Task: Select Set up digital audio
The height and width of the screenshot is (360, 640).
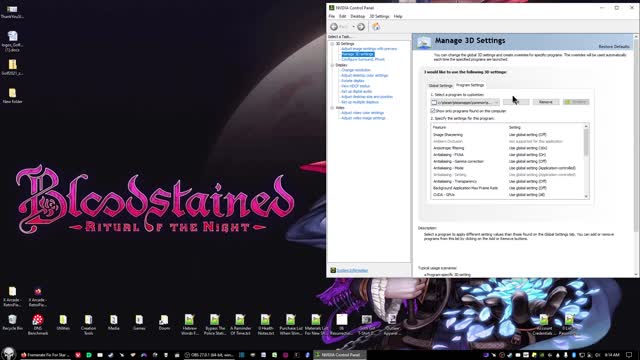Action: 356,91
